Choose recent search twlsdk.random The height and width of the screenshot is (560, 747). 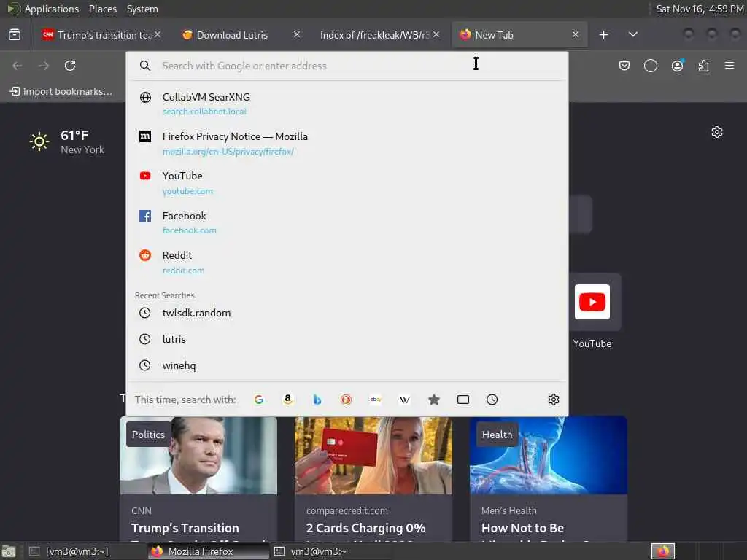[x=347, y=313]
